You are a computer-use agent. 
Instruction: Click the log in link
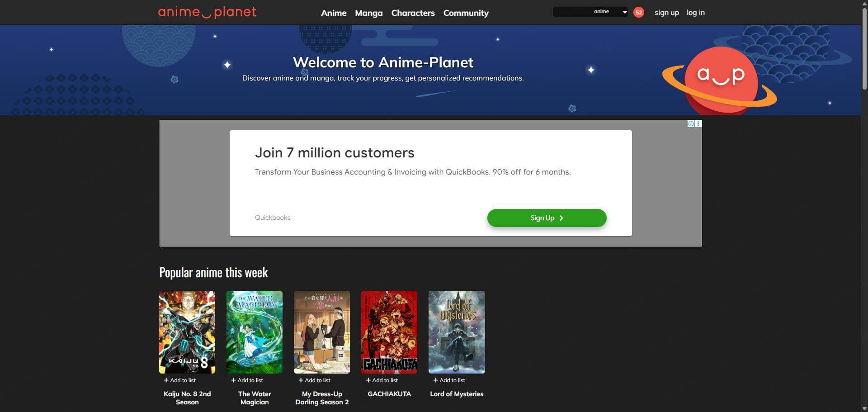click(695, 12)
